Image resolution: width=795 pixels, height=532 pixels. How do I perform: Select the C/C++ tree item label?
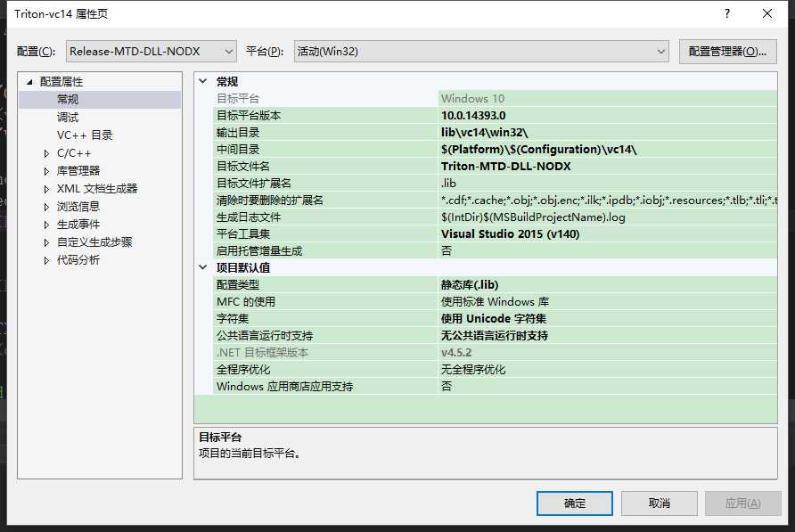pyautogui.click(x=74, y=153)
